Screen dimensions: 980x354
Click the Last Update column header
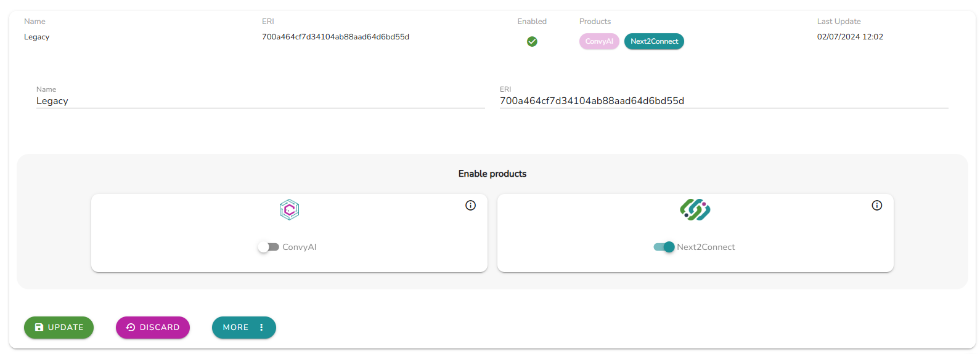[x=839, y=22]
